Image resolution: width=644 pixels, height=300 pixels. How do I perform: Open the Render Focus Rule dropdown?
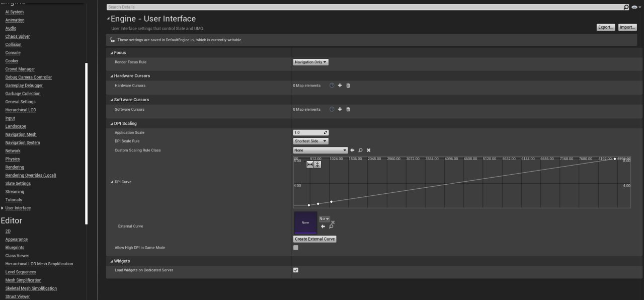pyautogui.click(x=311, y=62)
